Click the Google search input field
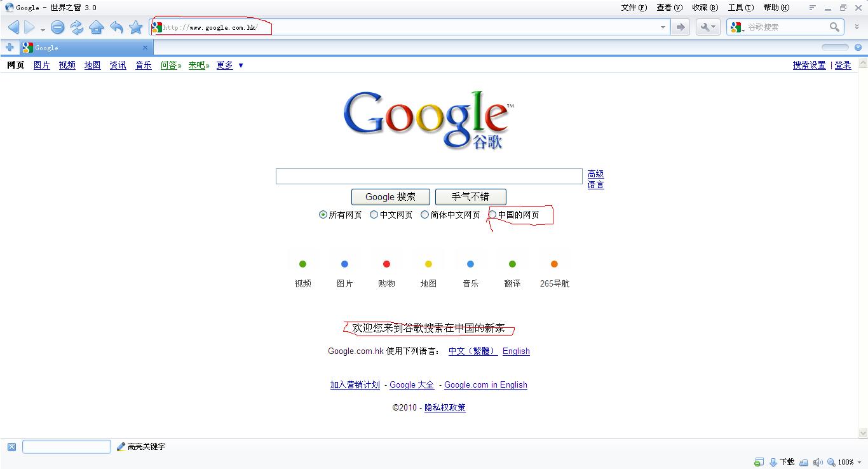The width and height of the screenshot is (868, 469). coord(429,177)
